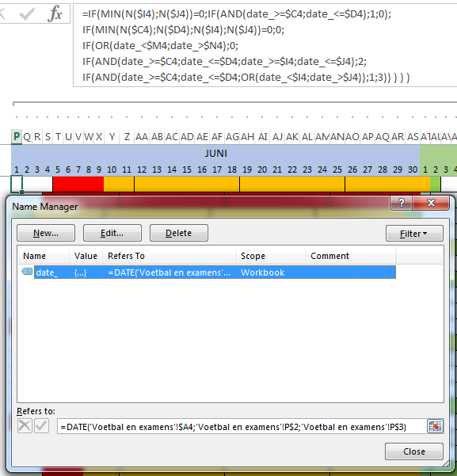Click the red cell under June 6
Viewport: 457px width, 476px height.
click(x=68, y=184)
